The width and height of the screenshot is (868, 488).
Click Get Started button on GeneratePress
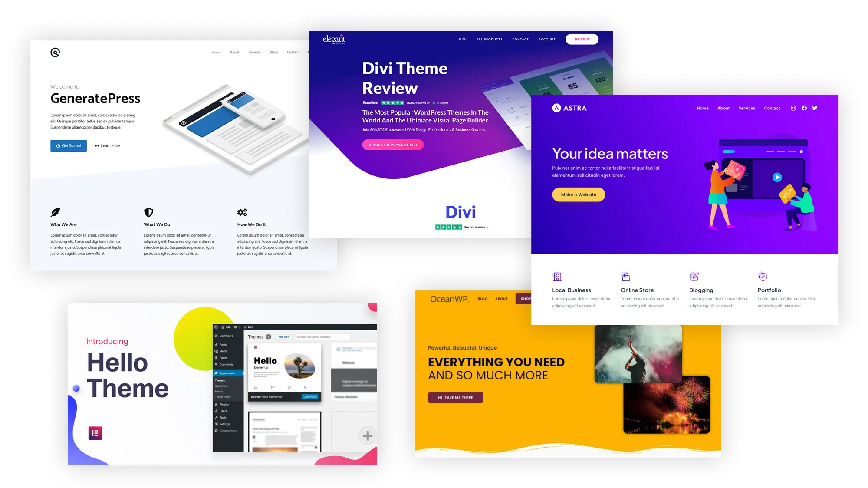(68, 145)
